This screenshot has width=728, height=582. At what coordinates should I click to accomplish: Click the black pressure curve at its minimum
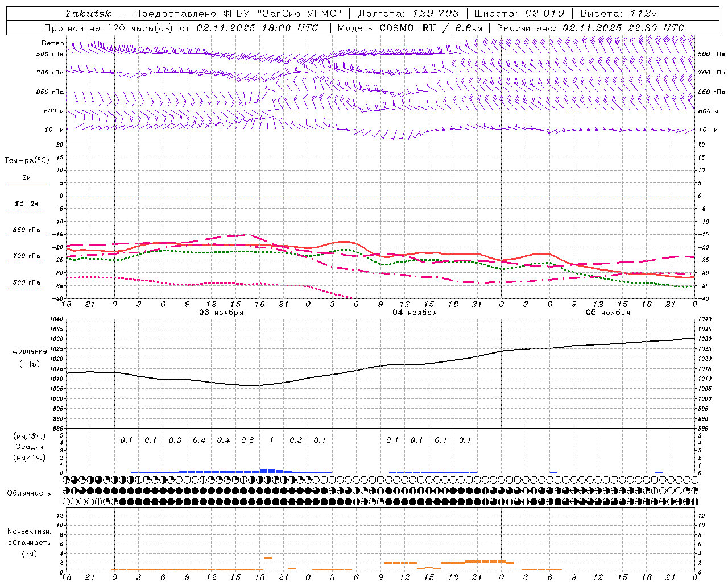(x=250, y=385)
